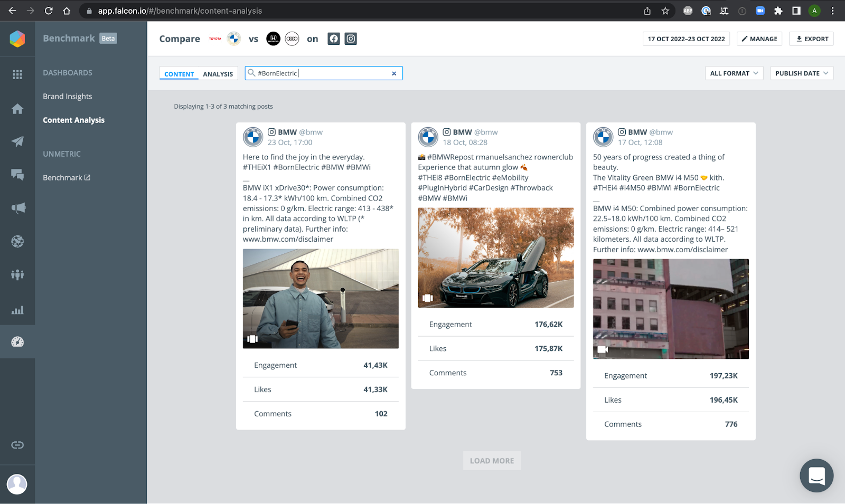Click the Benchmark Beta header title
Viewport: 845px width, 504px height.
click(x=80, y=38)
